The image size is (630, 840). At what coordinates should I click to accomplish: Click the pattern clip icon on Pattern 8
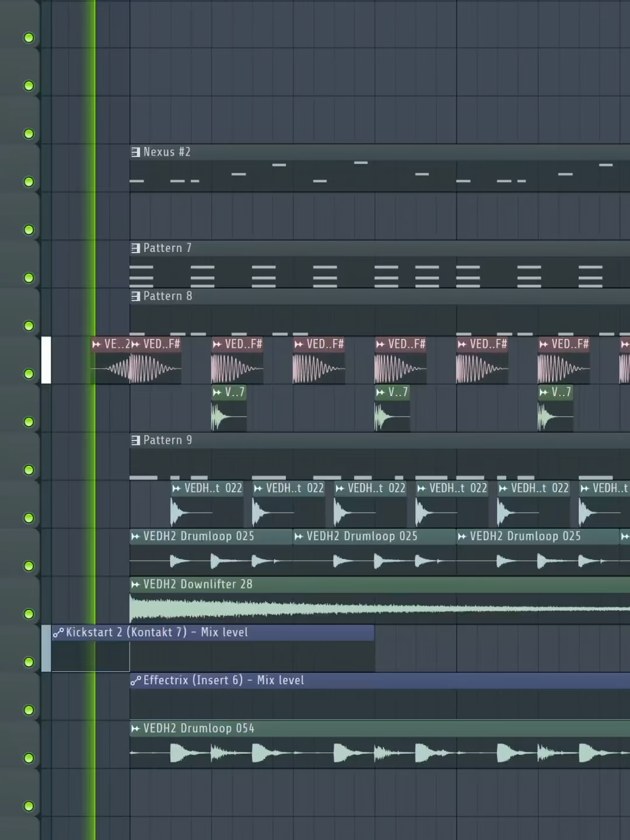pos(135,296)
